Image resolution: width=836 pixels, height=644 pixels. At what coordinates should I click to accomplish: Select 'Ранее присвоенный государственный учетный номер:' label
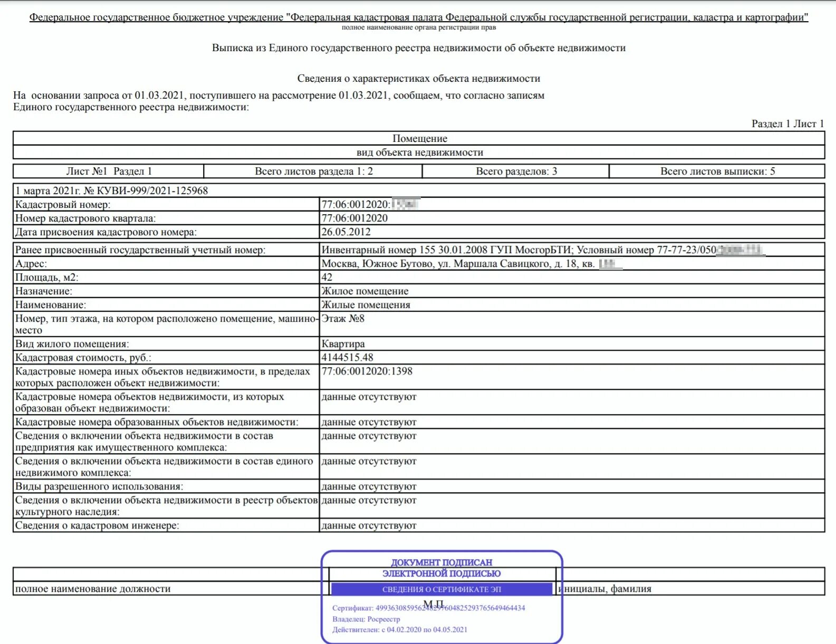tap(140, 250)
